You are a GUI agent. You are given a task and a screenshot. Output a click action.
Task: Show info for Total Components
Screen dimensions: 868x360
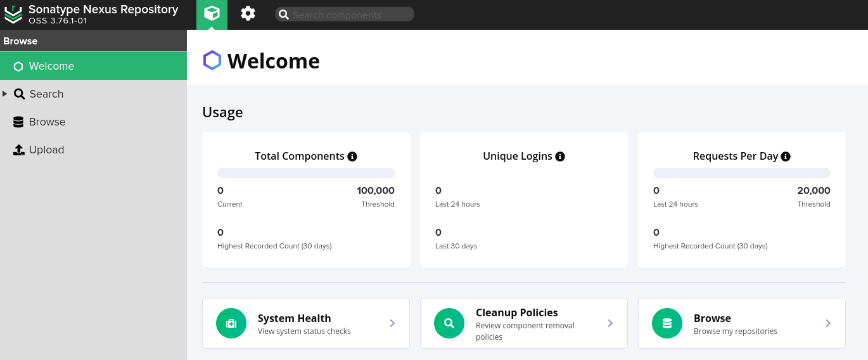(x=352, y=157)
